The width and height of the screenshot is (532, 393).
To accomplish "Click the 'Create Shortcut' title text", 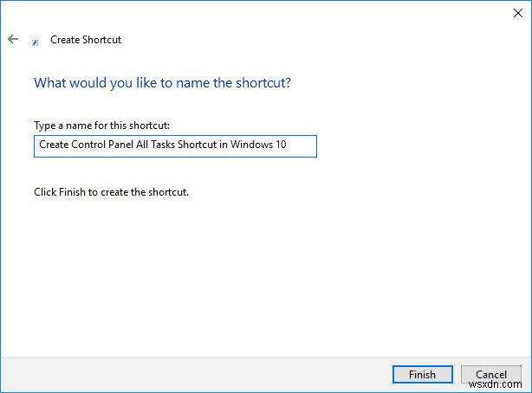I will tap(86, 40).
